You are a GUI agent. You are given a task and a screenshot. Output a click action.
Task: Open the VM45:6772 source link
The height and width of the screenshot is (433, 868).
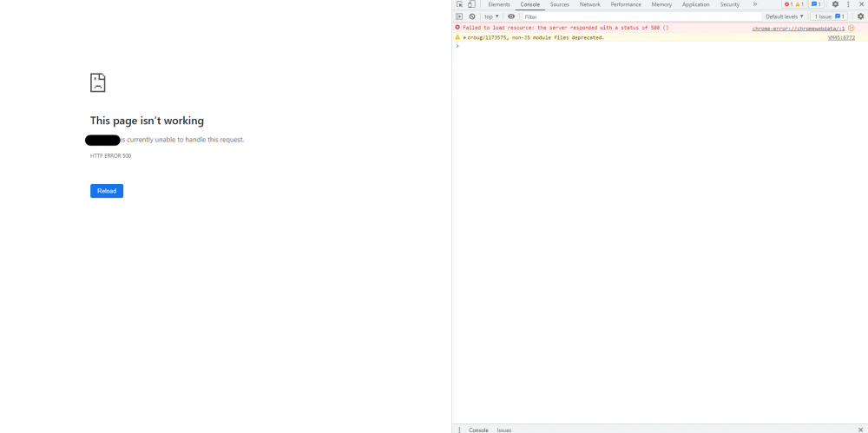pos(841,37)
